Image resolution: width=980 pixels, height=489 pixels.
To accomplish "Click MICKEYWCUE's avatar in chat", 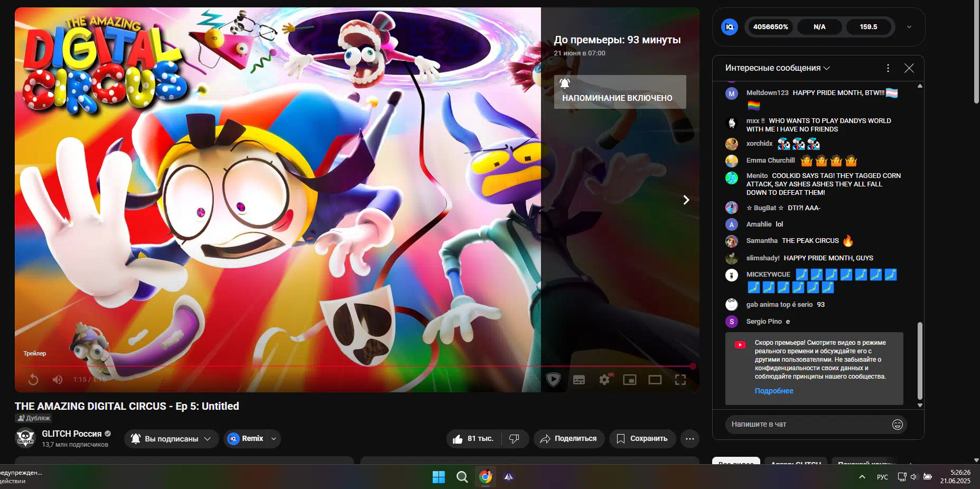I will [x=732, y=275].
